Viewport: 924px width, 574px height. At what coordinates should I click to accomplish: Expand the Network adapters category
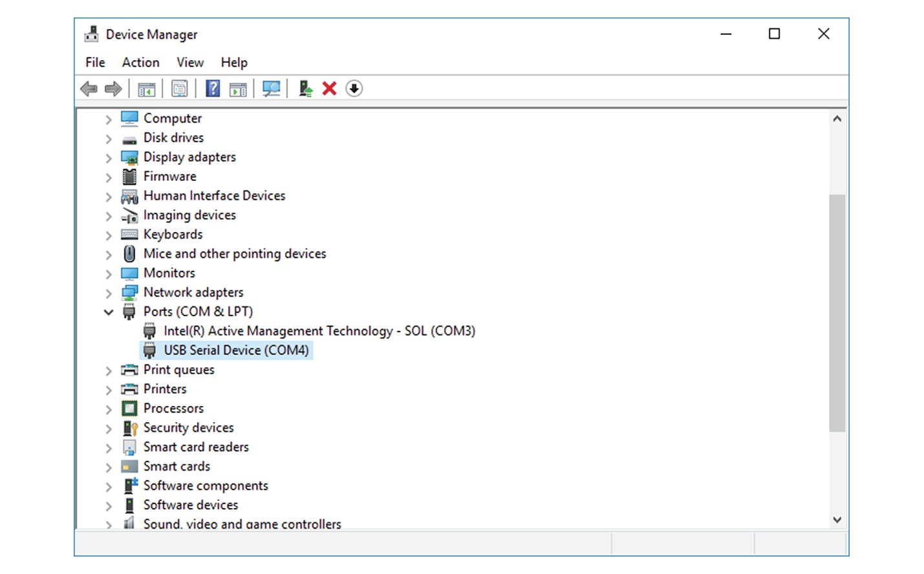pos(108,292)
